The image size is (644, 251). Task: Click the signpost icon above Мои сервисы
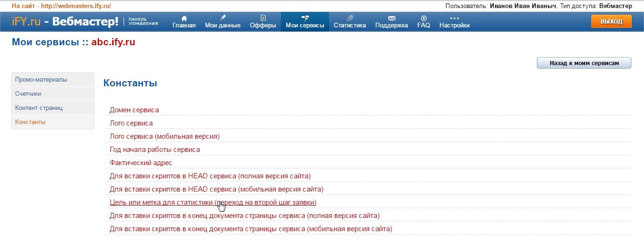point(305,18)
